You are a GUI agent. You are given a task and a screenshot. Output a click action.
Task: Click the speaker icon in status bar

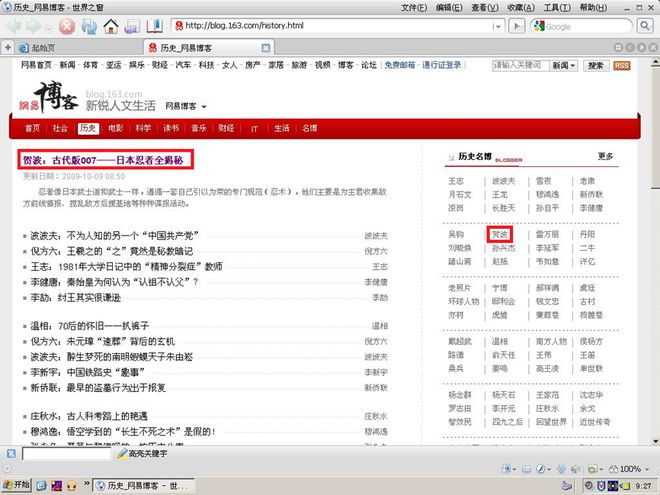(x=575, y=469)
